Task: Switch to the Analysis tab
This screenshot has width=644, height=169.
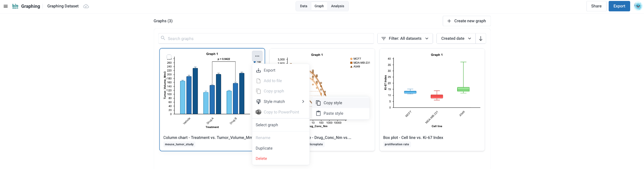Action: click(337, 6)
